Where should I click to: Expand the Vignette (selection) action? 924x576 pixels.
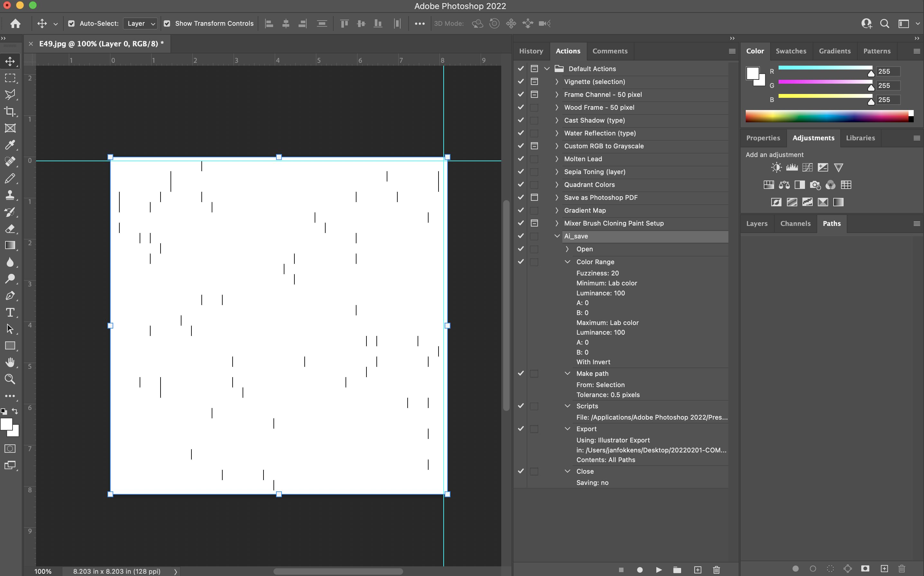point(557,81)
